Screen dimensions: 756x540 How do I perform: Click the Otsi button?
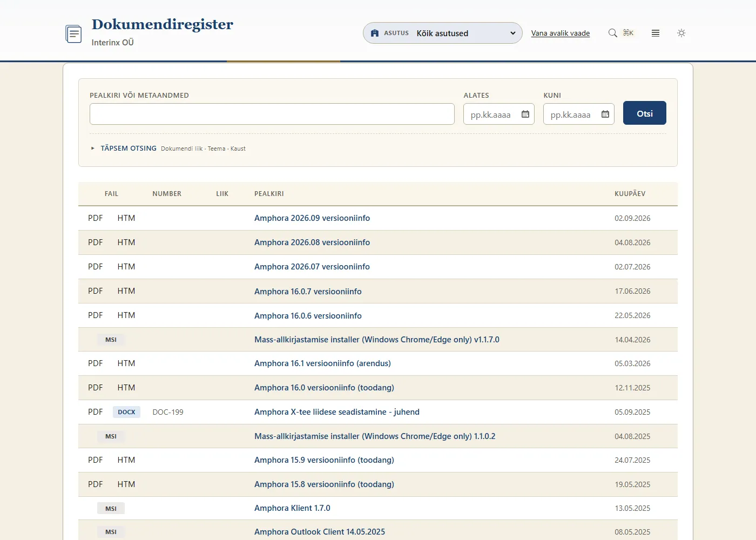[645, 113]
